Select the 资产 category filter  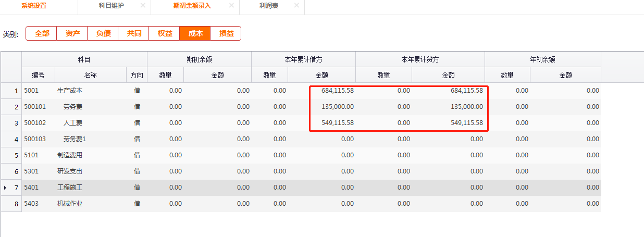click(72, 33)
